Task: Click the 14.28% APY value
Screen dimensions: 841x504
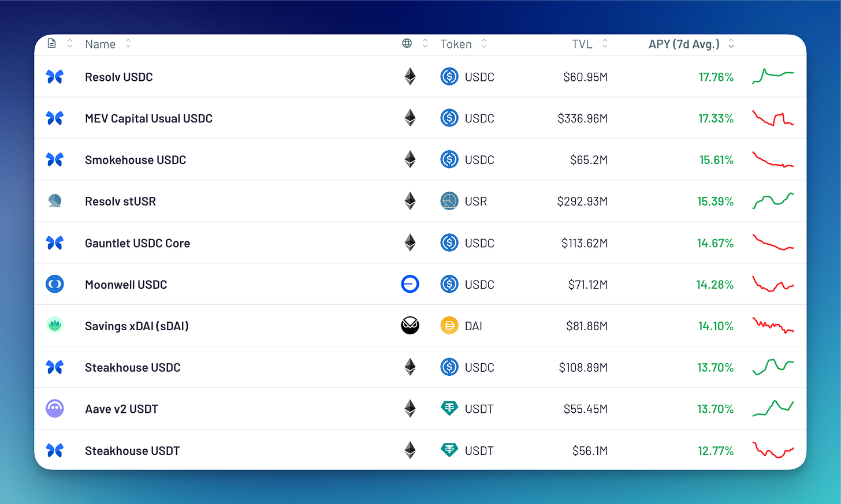Action: pyautogui.click(x=715, y=285)
